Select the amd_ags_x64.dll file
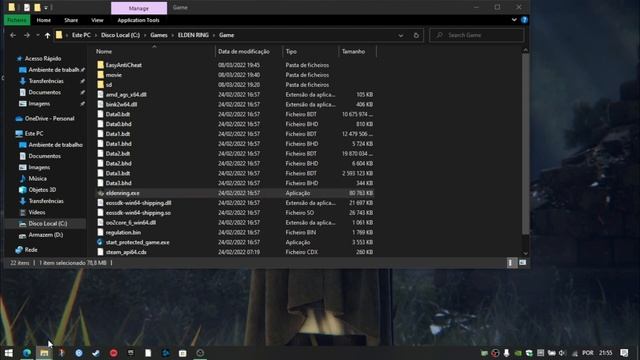 (126, 95)
